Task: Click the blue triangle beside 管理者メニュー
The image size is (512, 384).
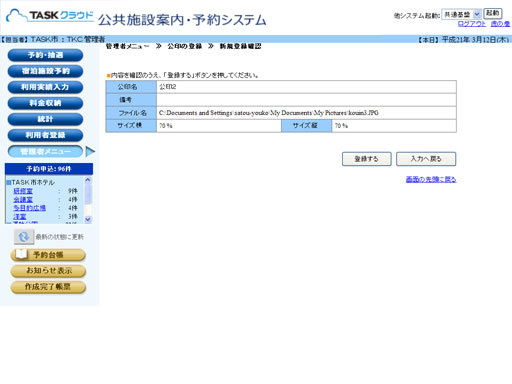Action: click(x=90, y=152)
